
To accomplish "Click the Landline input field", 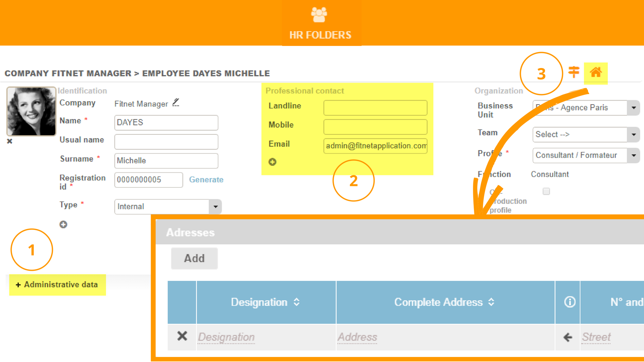I will point(375,108).
